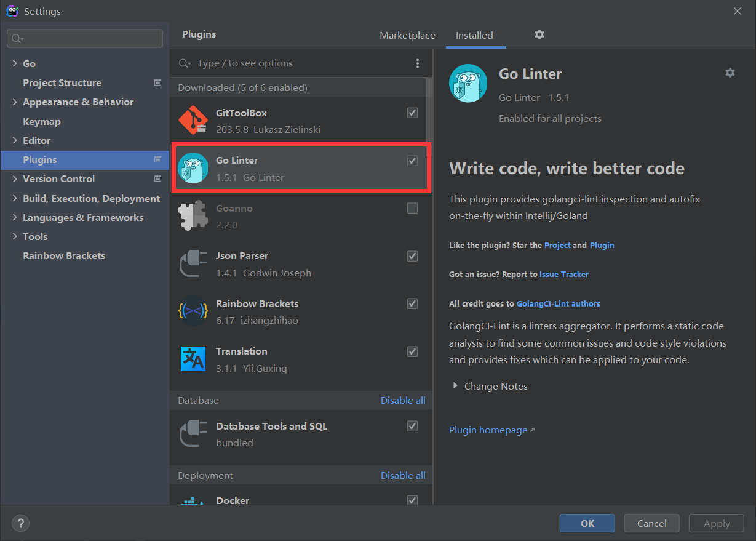Select Keymap in settings tree
756x541 pixels.
[42, 121]
